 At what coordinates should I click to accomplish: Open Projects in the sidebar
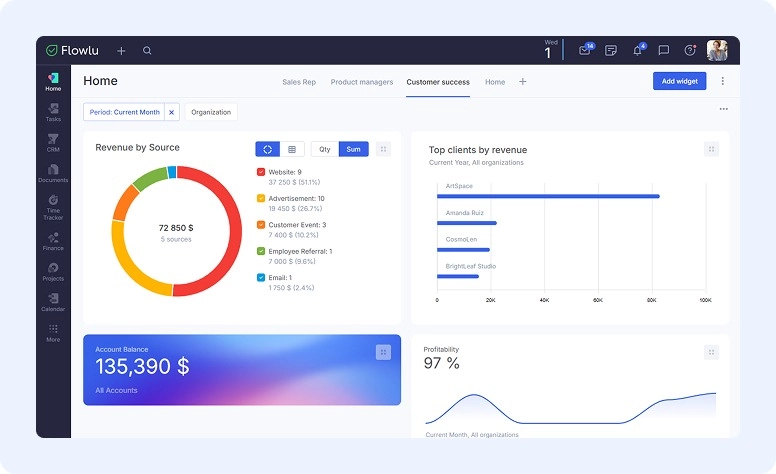(53, 272)
